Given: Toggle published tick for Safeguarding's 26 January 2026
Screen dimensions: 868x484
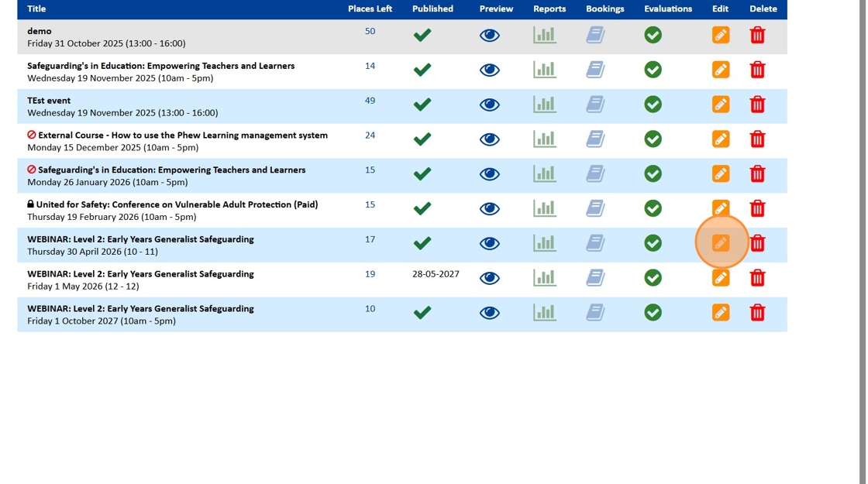Looking at the screenshot, I should click(422, 174).
